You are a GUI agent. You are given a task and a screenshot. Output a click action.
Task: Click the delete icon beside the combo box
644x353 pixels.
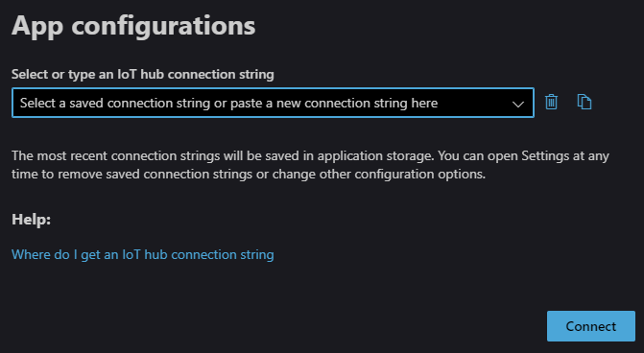click(551, 102)
